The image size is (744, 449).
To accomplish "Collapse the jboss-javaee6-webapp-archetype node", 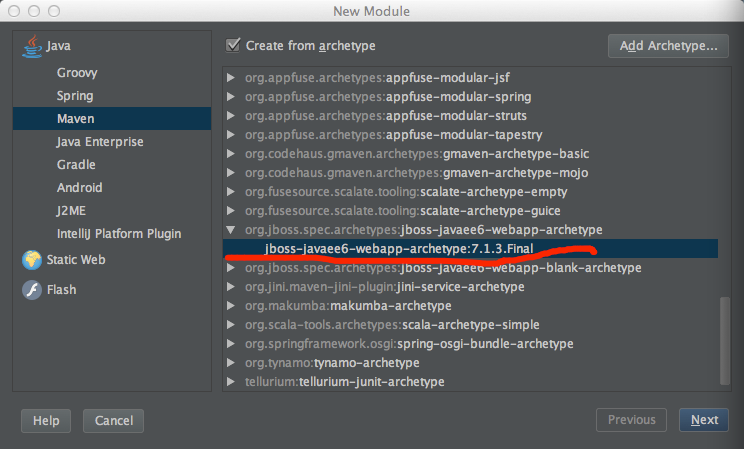I will [x=231, y=230].
